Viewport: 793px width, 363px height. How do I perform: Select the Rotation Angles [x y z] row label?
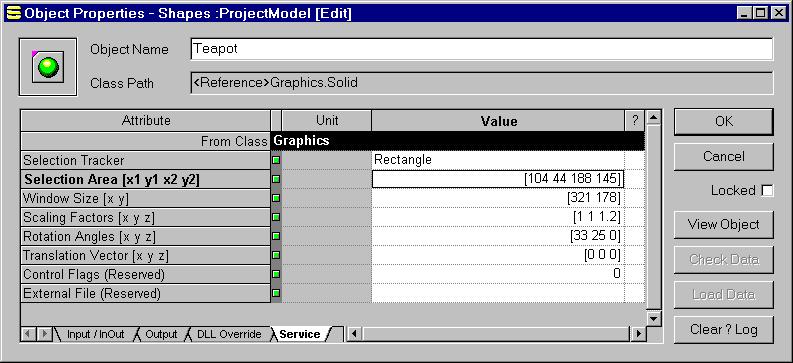pyautogui.click(x=146, y=236)
